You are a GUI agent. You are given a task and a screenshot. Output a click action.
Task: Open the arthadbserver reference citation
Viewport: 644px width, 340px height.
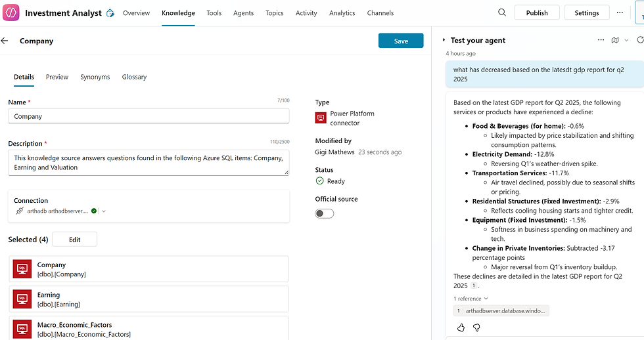(x=501, y=311)
